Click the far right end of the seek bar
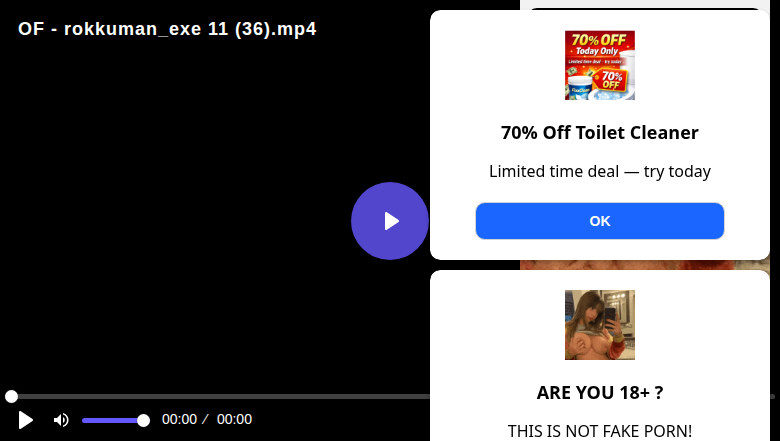Screen dimensions: 780x441 click(x=773, y=396)
